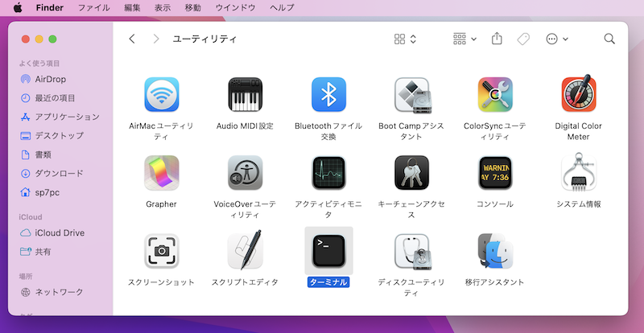This screenshot has width=644, height=333.
Task: Open the more actions ellipsis dropdown
Action: coord(557,39)
